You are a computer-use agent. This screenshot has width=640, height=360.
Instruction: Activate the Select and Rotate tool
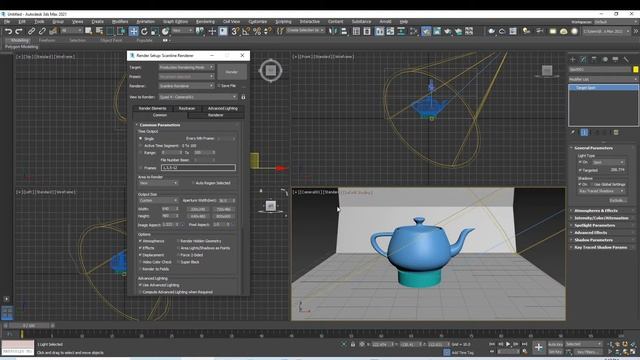coord(144,31)
